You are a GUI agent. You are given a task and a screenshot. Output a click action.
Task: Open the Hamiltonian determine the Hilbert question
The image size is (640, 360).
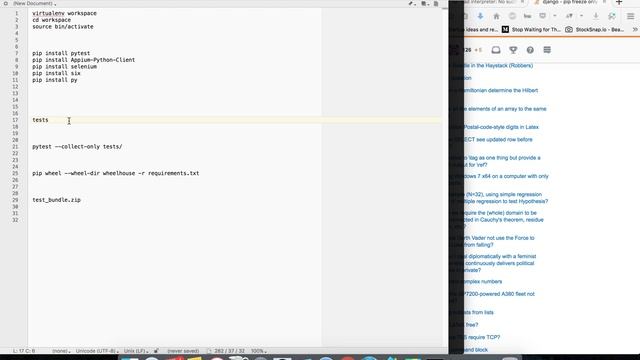click(501, 90)
